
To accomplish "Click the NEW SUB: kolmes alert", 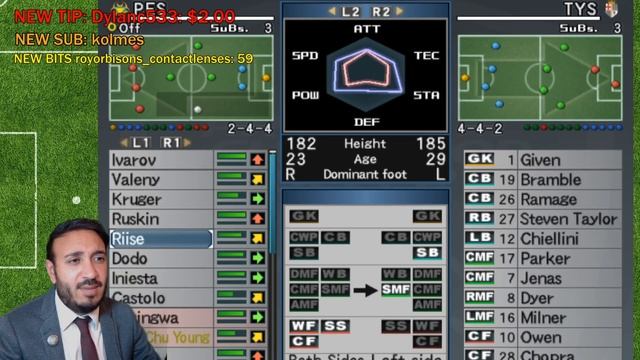I will tap(80, 40).
